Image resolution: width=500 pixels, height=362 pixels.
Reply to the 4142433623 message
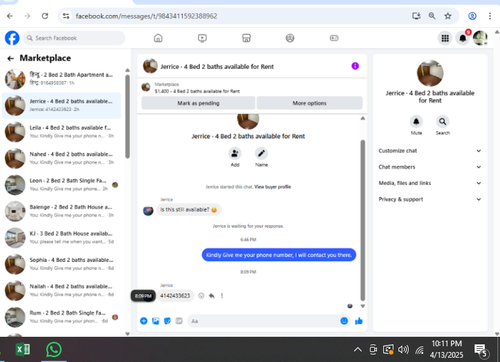tap(212, 296)
